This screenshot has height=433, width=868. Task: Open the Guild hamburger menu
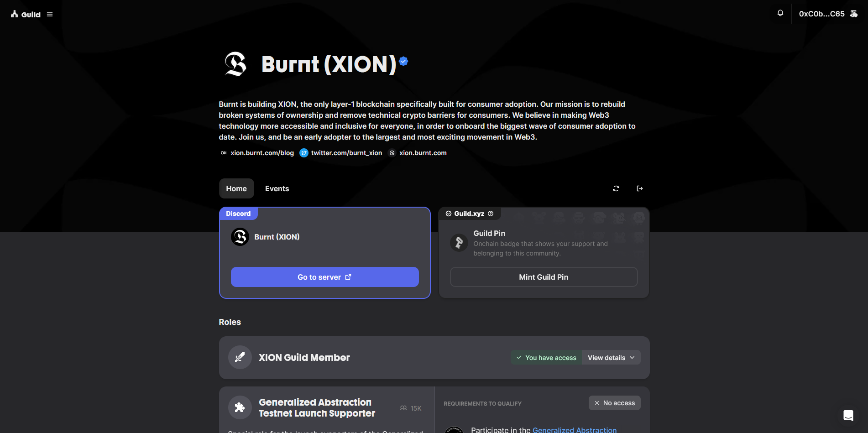pos(50,14)
